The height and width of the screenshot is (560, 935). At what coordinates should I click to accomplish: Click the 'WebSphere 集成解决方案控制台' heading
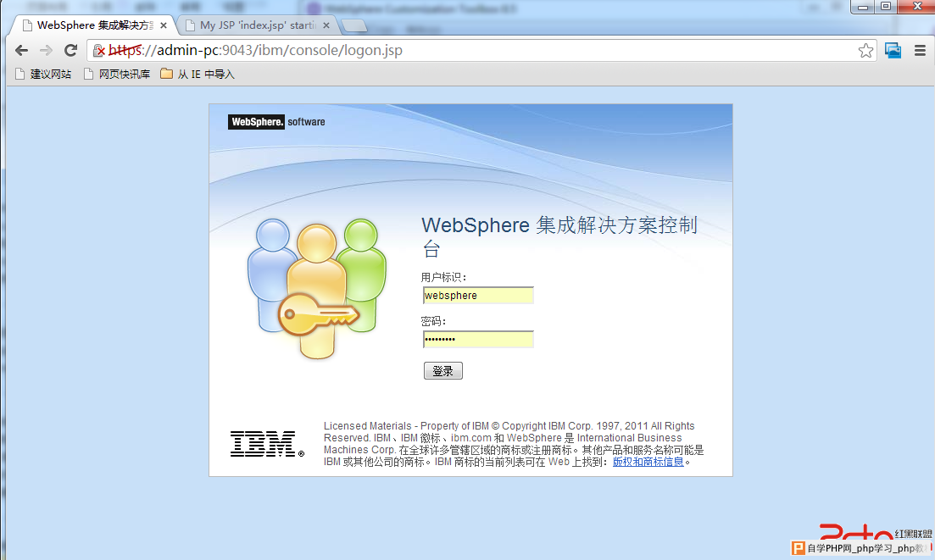tap(559, 236)
